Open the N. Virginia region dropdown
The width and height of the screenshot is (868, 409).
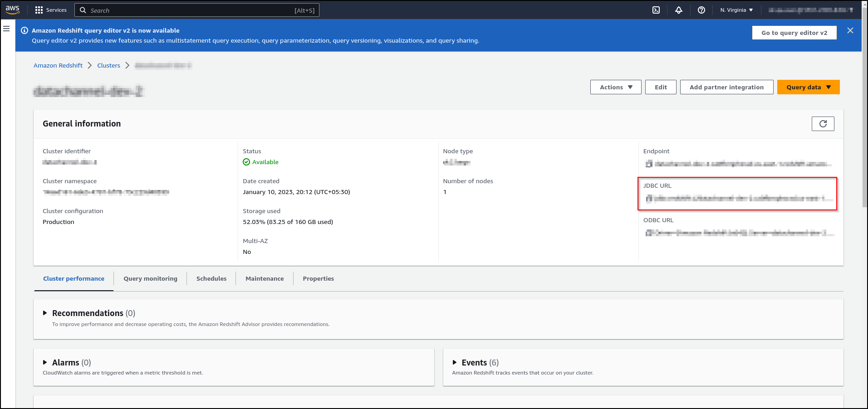point(736,10)
